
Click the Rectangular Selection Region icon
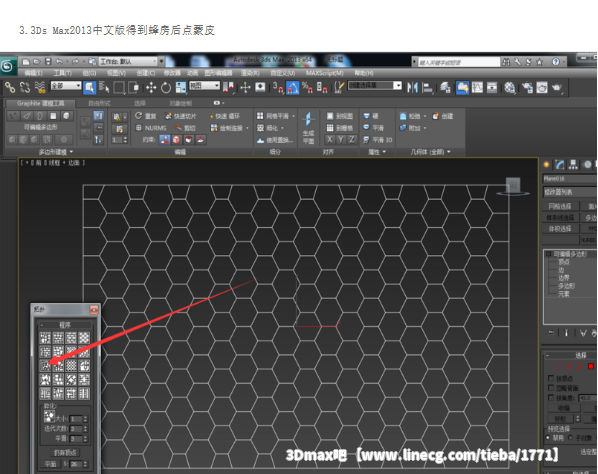click(x=119, y=87)
